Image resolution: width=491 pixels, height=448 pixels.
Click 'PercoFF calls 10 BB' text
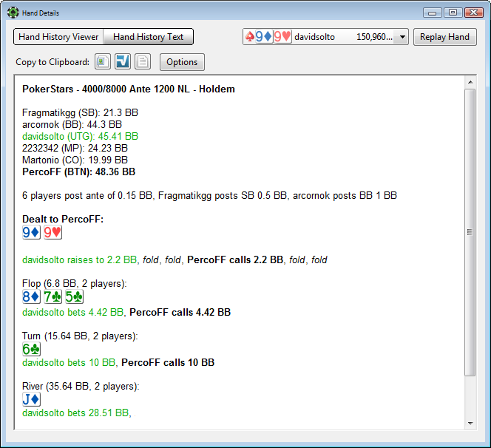168,363
